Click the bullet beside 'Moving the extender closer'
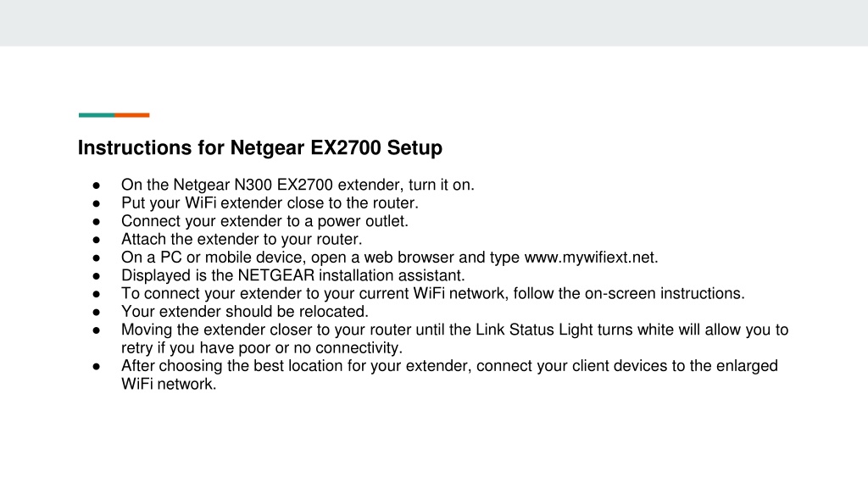 click(97, 331)
